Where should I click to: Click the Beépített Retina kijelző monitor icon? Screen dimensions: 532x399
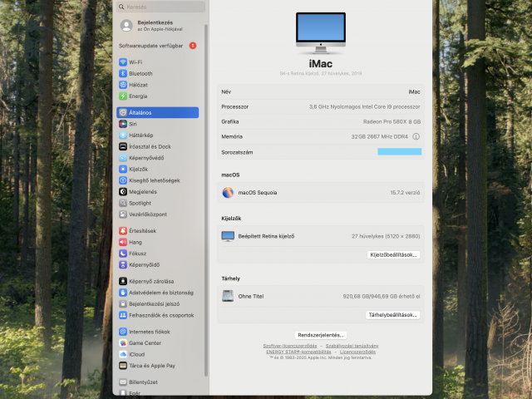[228, 236]
